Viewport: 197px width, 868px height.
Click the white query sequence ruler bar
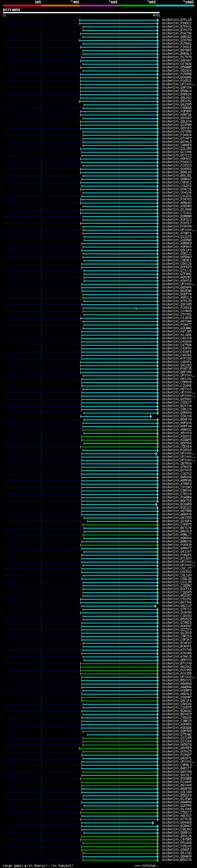[x=81, y=12]
